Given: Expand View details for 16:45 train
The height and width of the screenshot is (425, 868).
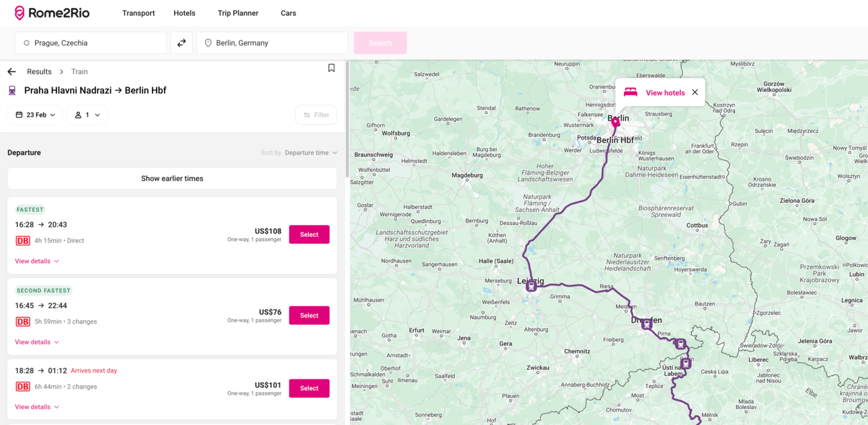Looking at the screenshot, I should tap(37, 342).
